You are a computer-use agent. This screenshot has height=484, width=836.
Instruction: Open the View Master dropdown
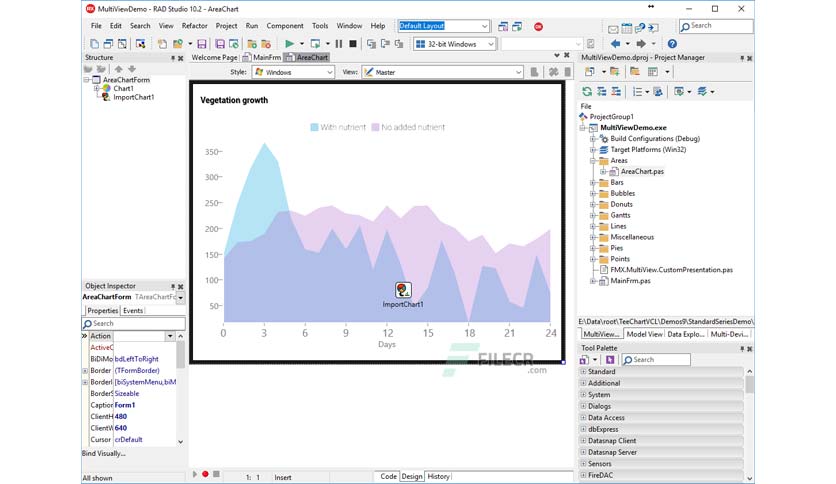point(518,72)
